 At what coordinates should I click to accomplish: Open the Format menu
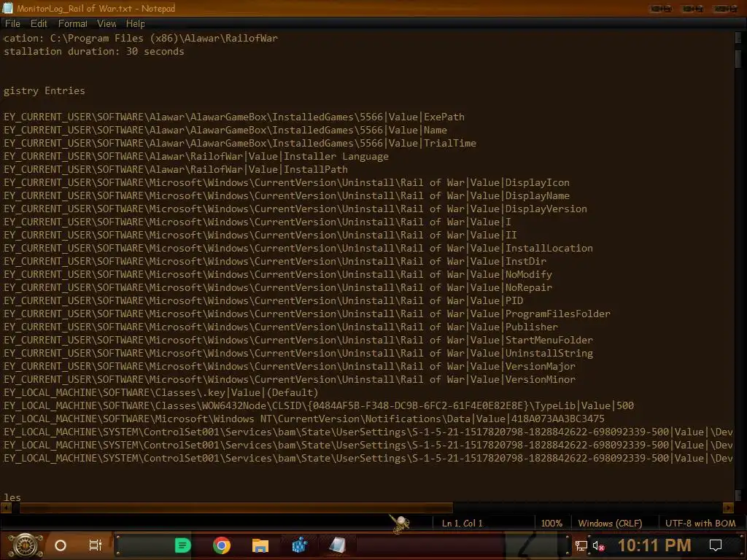(x=72, y=24)
